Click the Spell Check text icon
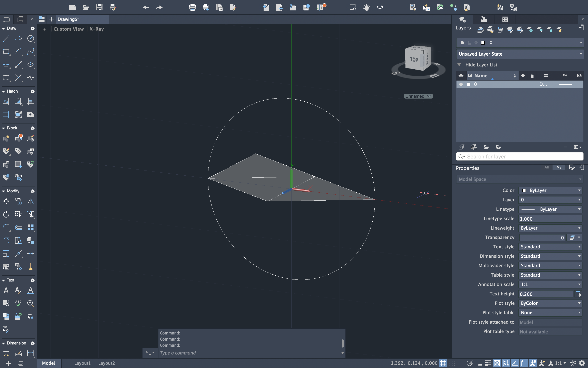The image size is (588, 368). click(18, 303)
